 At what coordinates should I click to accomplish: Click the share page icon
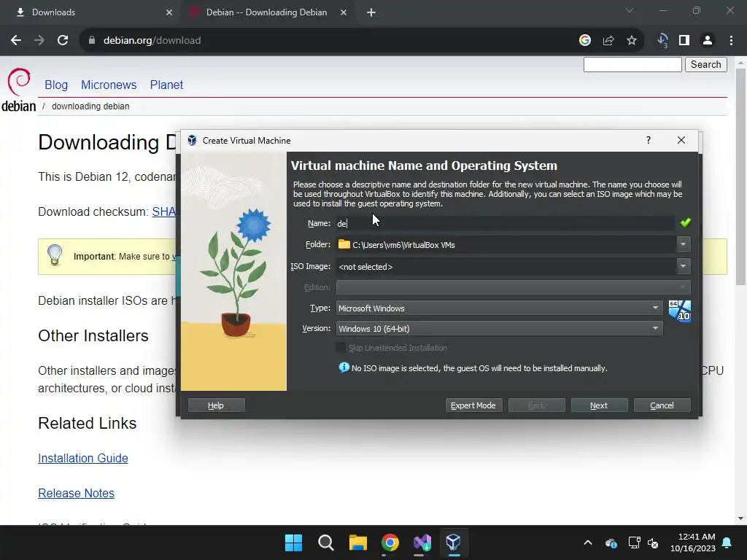tap(608, 41)
